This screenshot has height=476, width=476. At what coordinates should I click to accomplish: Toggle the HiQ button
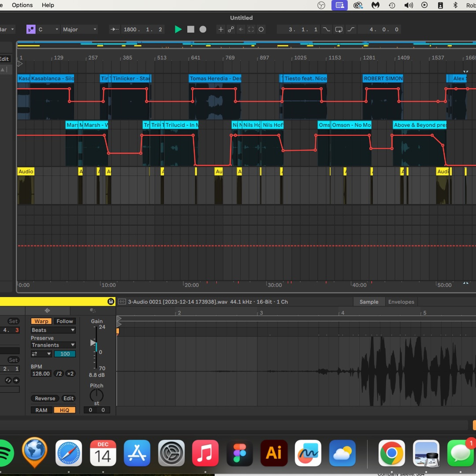(x=65, y=410)
